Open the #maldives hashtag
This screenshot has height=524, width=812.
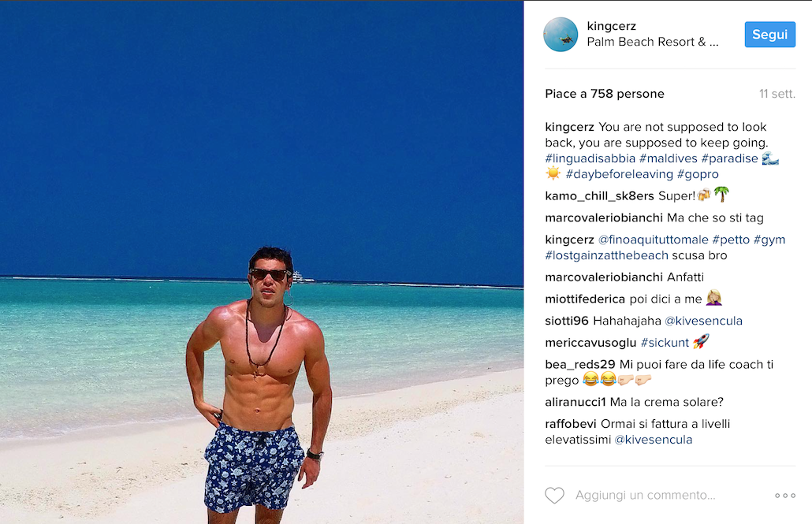click(668, 158)
